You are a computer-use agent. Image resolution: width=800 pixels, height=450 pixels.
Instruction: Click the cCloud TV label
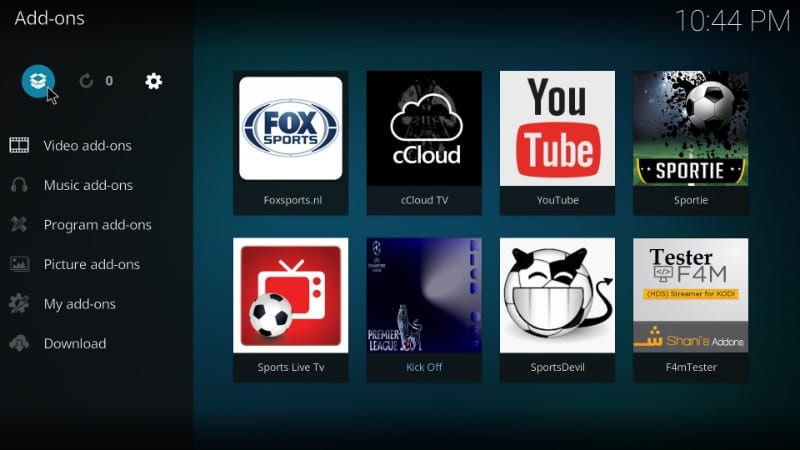424,200
